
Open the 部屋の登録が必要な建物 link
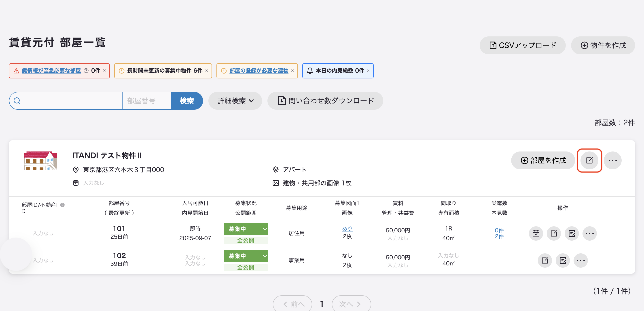pos(259,71)
